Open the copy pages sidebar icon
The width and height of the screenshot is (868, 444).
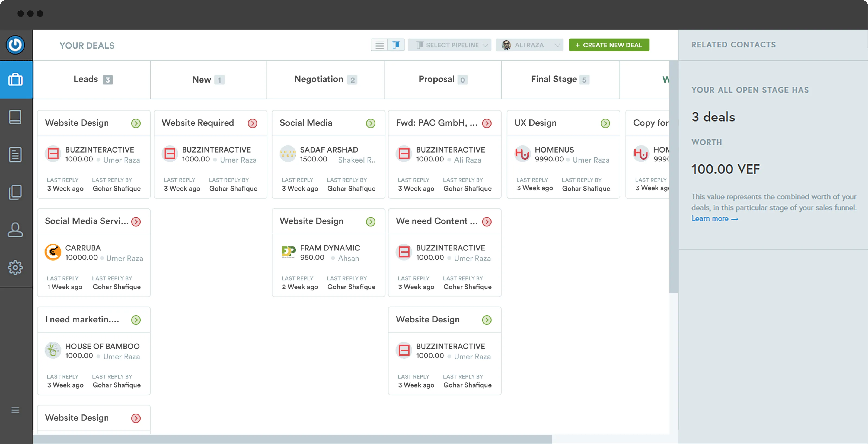click(x=15, y=192)
